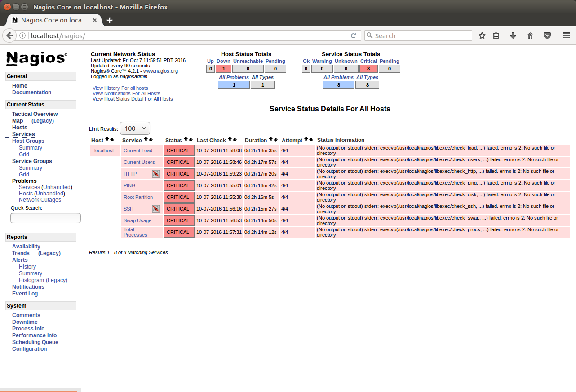The width and height of the screenshot is (576, 392).
Task: Open the downloads icon in the toolbar
Action: point(513,35)
